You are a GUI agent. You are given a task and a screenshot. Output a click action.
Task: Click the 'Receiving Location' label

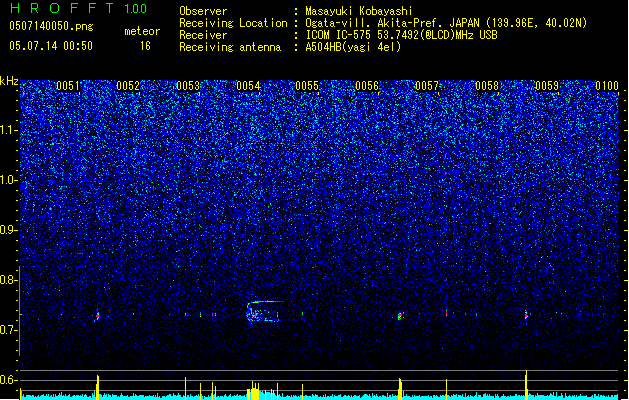click(x=233, y=23)
